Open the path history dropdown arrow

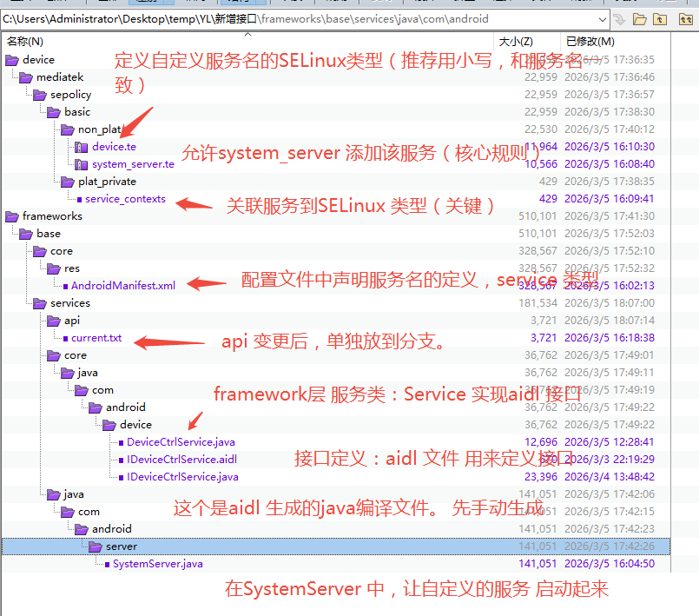(x=603, y=20)
